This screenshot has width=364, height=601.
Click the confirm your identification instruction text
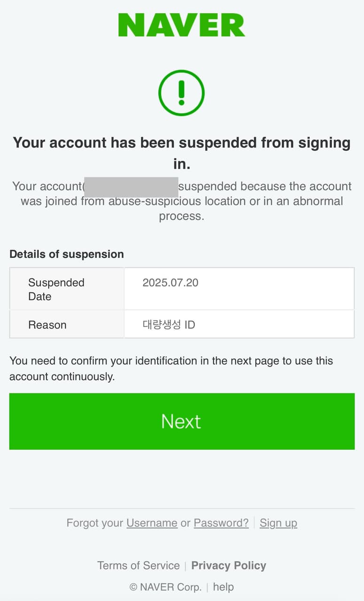pyautogui.click(x=171, y=368)
